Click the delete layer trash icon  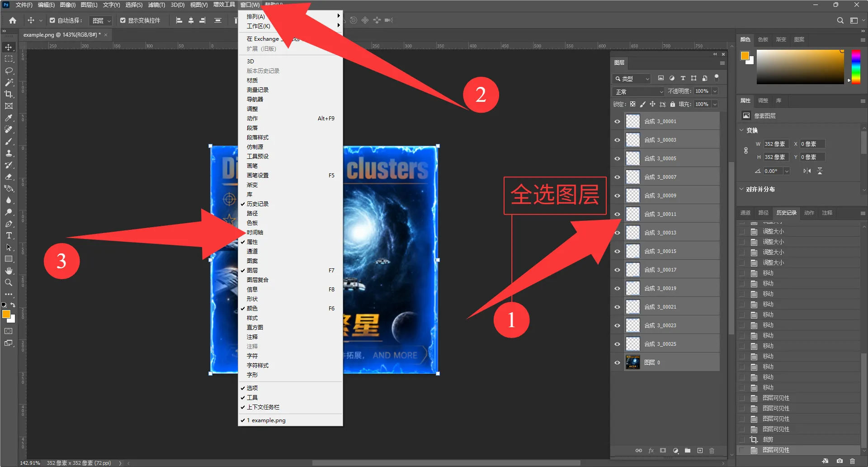tap(712, 450)
